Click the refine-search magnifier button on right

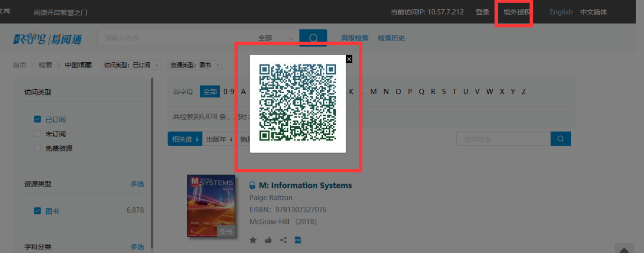point(560,139)
